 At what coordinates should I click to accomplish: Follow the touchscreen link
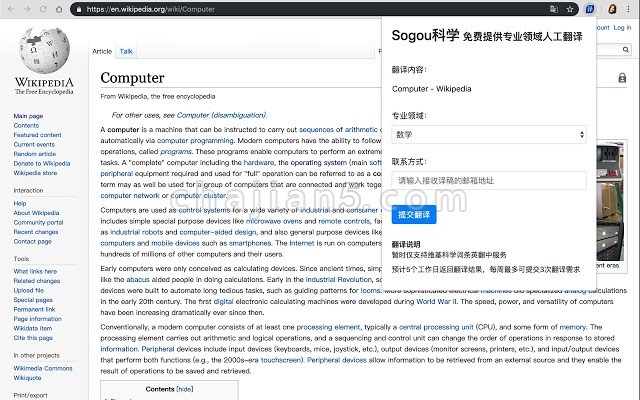tap(282, 360)
